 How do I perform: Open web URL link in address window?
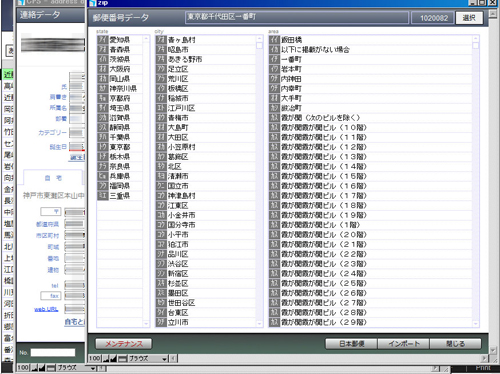point(46,309)
